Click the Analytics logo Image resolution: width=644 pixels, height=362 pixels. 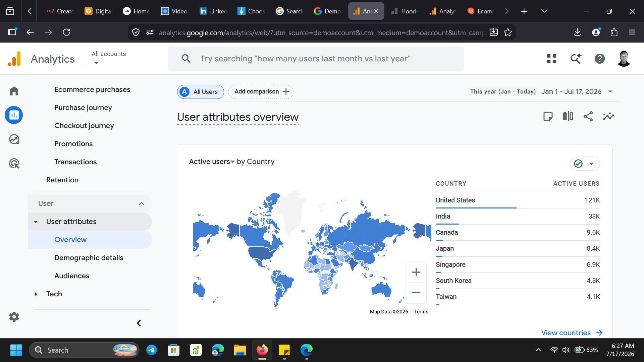pos(14,59)
